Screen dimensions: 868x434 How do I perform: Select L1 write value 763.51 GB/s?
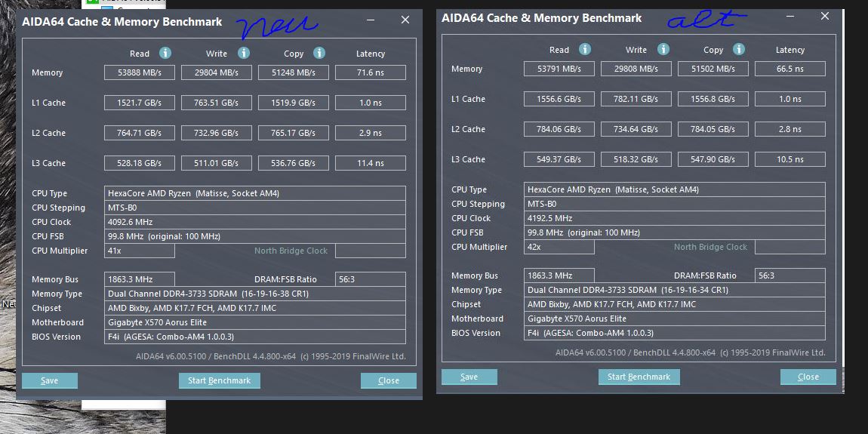[217, 103]
